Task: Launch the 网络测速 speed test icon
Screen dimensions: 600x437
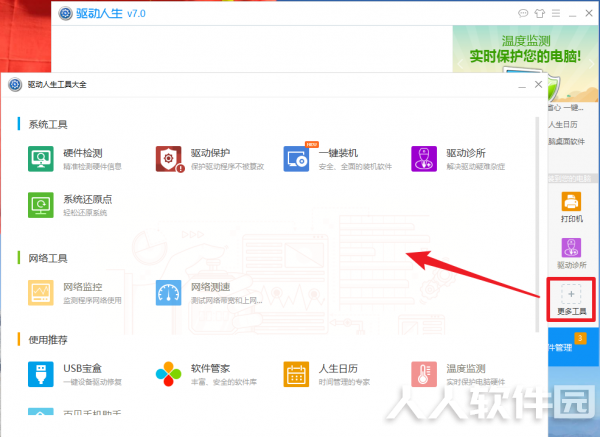Action: (169, 293)
